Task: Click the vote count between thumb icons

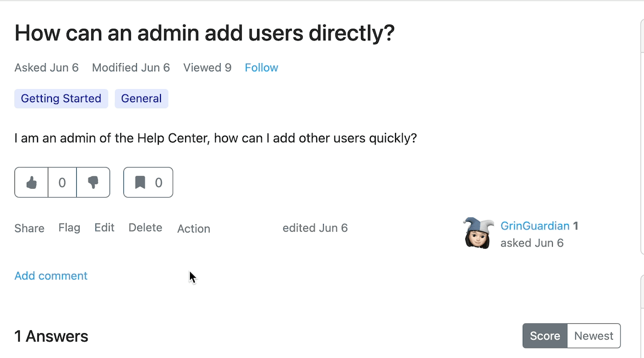Action: tap(62, 182)
